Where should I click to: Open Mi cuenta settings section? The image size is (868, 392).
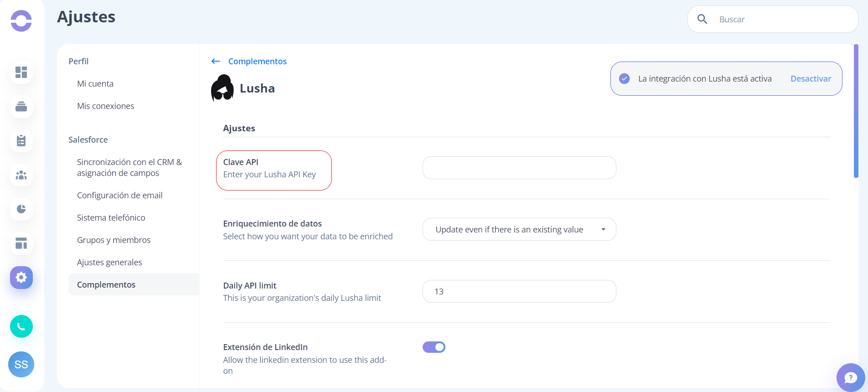(95, 84)
